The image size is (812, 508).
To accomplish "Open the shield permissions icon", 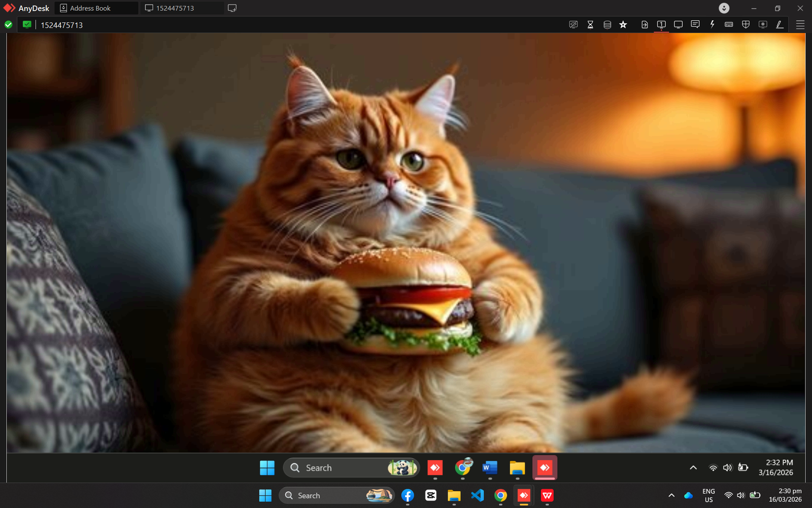I will coord(746,24).
